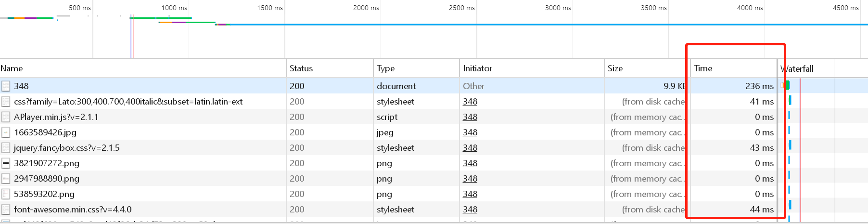Click the 2500 ms overview timeline marker
Image resolution: width=868 pixels, height=224 pixels.
point(462,8)
